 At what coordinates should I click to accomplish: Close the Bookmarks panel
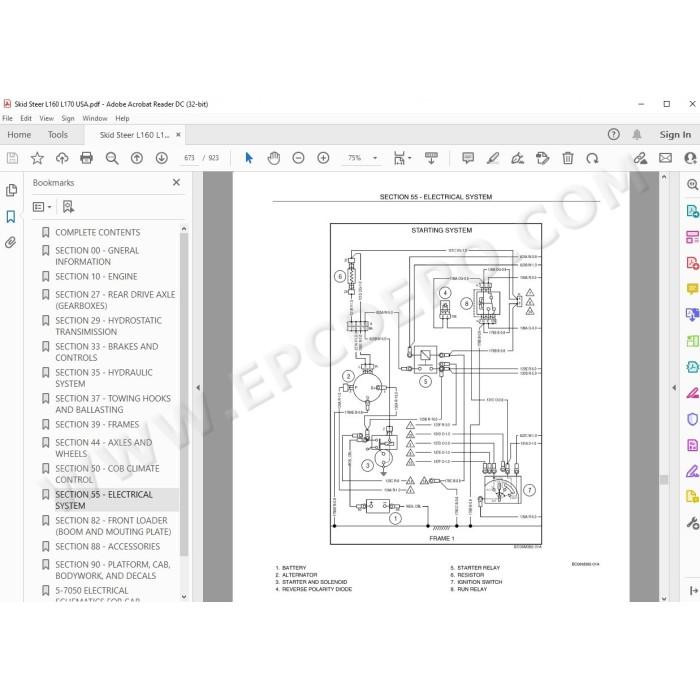pos(176,182)
